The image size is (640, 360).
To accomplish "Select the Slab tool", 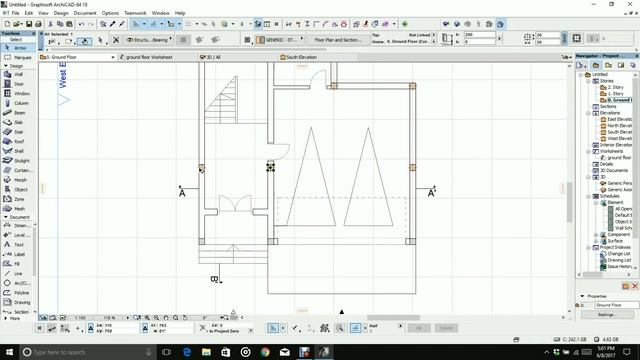I will pos(18,122).
